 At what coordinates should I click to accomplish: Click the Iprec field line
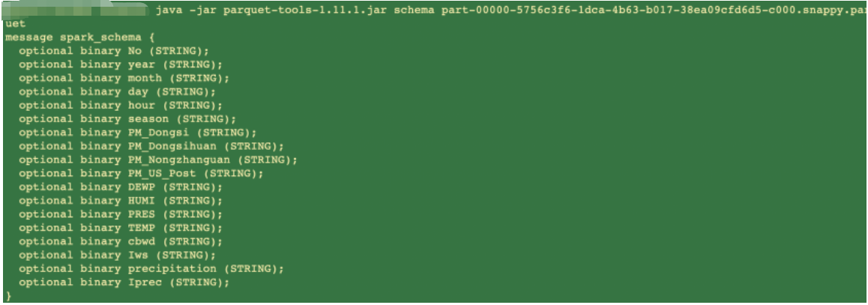point(124,283)
